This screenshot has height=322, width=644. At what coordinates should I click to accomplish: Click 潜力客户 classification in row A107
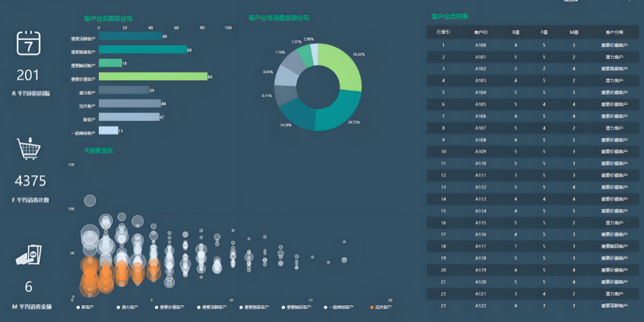(614, 128)
